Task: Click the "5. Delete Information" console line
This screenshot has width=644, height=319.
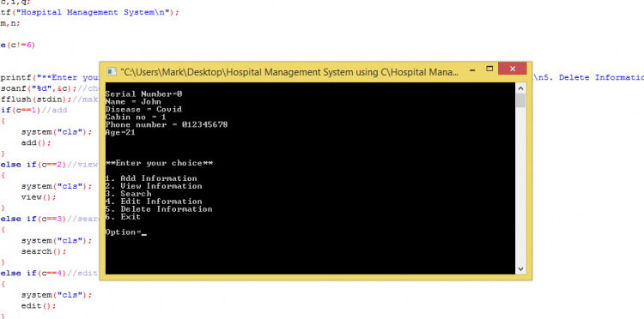Action: [x=159, y=209]
